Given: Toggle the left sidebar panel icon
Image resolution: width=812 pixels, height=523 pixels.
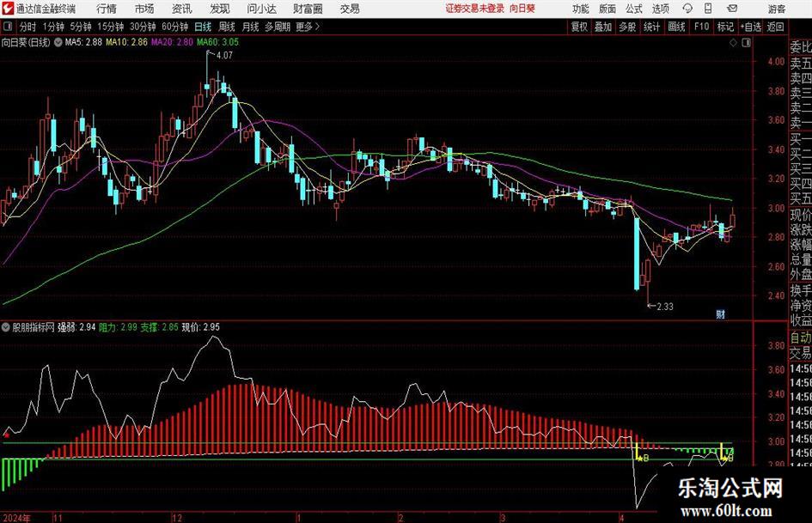Looking at the screenshot, I should (7, 27).
